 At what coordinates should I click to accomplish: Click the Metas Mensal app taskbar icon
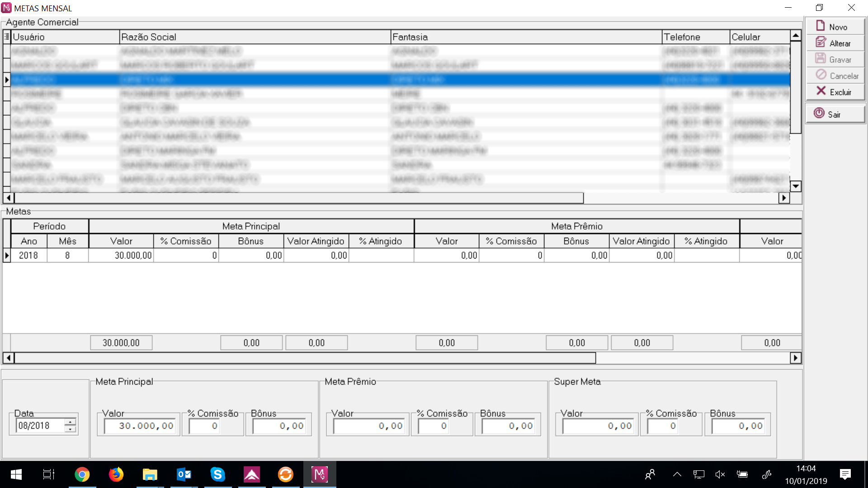pos(320,474)
